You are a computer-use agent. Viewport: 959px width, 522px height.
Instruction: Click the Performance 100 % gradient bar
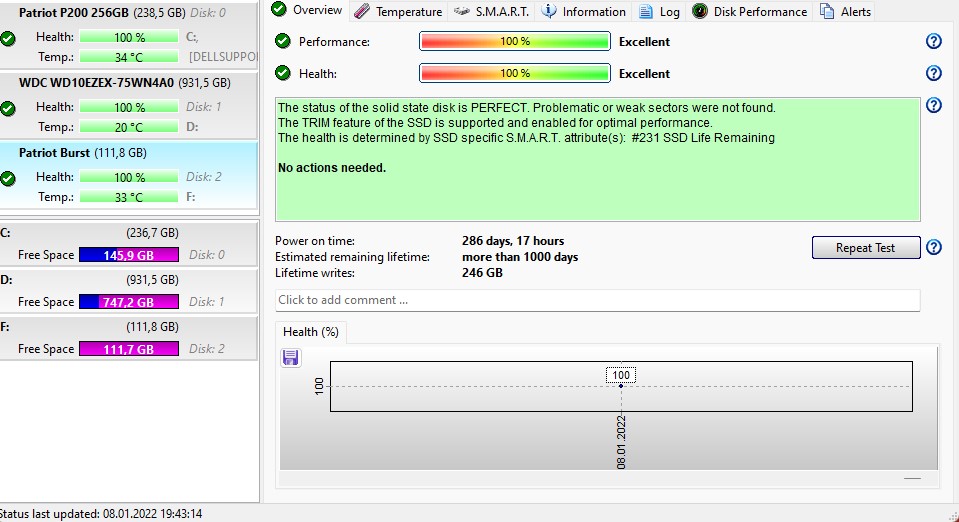pyautogui.click(x=514, y=41)
